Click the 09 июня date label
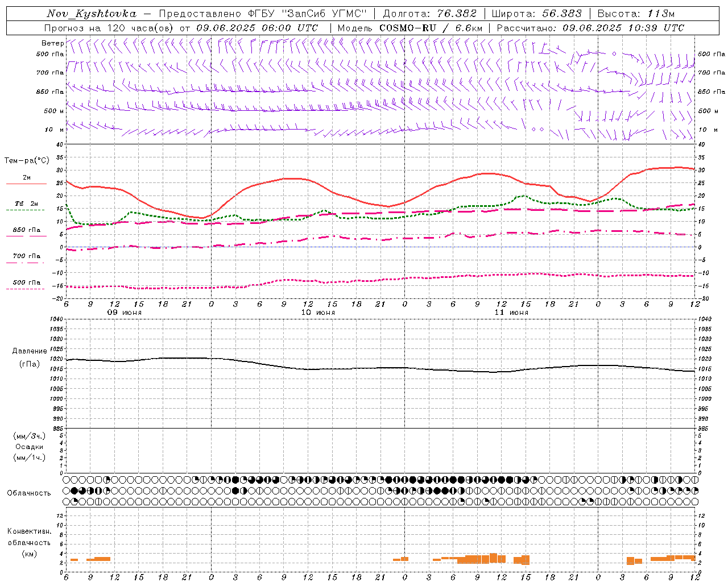This screenshot has height=582, width=728. pos(125,313)
